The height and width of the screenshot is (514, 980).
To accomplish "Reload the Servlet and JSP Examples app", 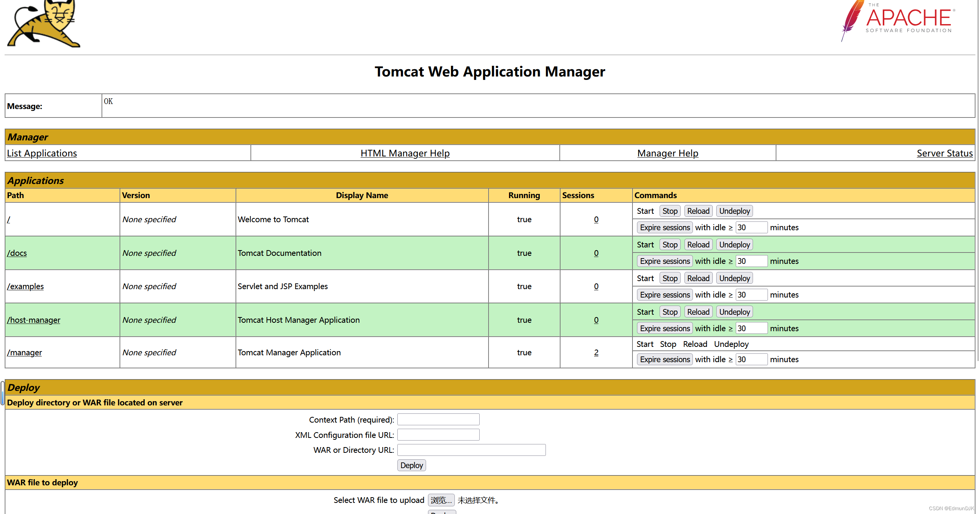I will 698,278.
